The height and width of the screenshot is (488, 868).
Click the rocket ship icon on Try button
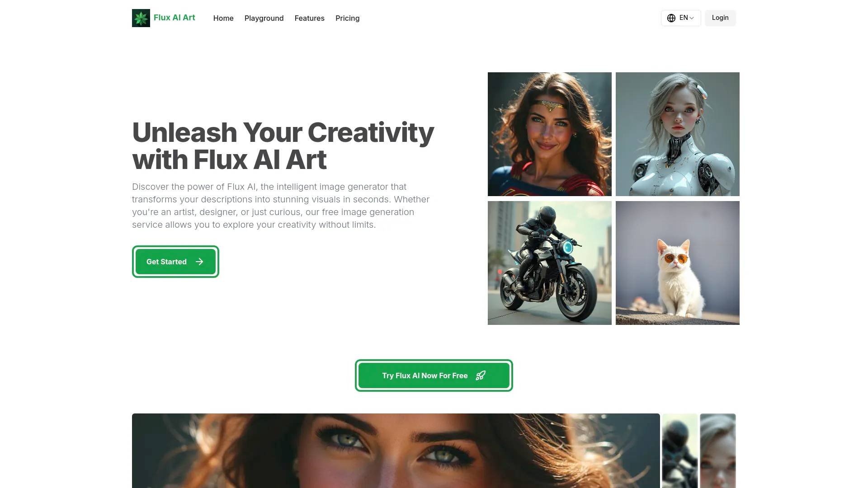(x=481, y=375)
